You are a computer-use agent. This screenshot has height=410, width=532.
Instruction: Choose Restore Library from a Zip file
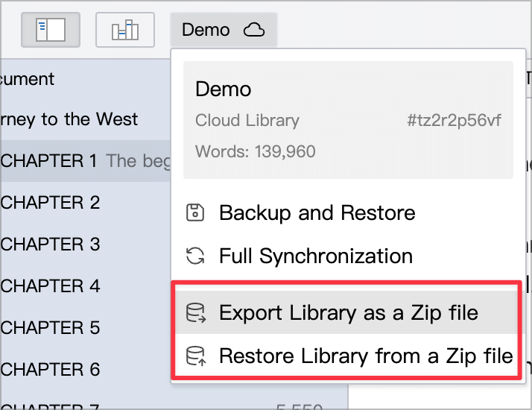(347, 356)
